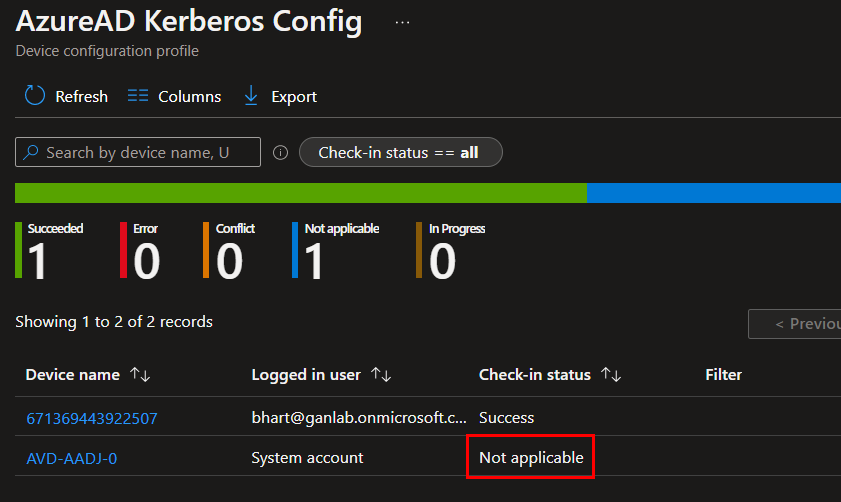Screen dimensions: 841x502
Task: Click the info icon beside search box
Action: click(281, 153)
